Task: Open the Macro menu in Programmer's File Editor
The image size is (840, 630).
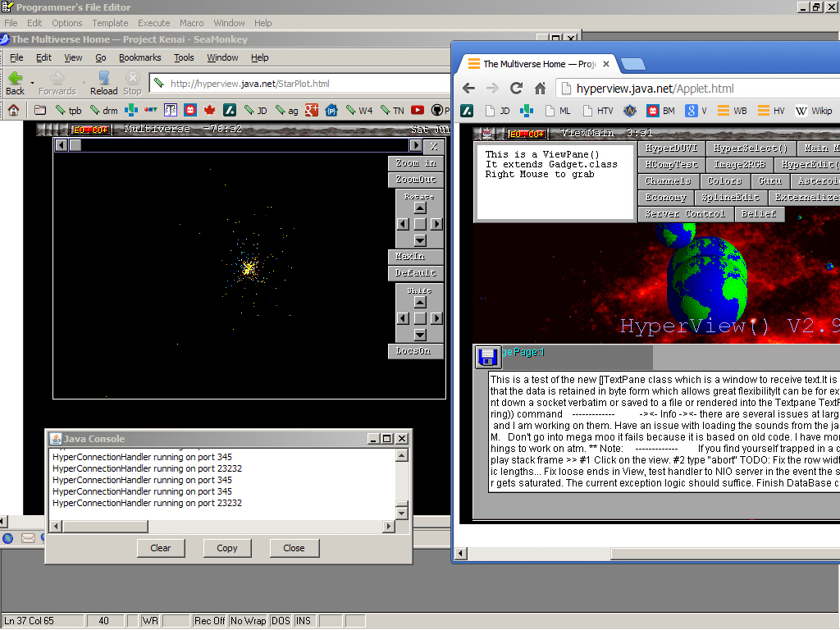Action: coord(191,23)
